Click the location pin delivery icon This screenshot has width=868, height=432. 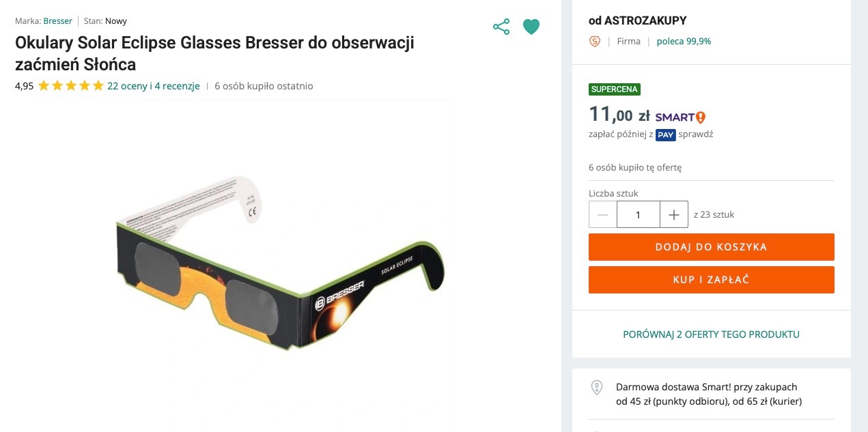(597, 388)
